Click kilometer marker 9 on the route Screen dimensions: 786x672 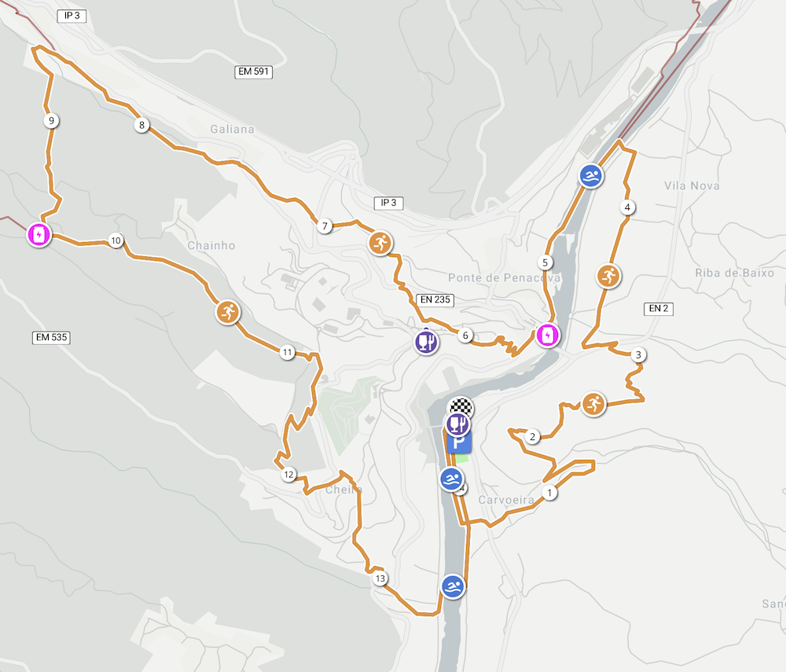[x=51, y=120]
